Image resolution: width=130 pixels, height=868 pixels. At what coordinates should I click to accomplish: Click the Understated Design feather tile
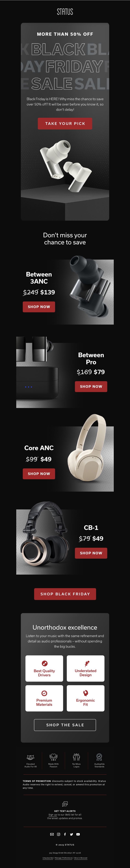pos(86,669)
